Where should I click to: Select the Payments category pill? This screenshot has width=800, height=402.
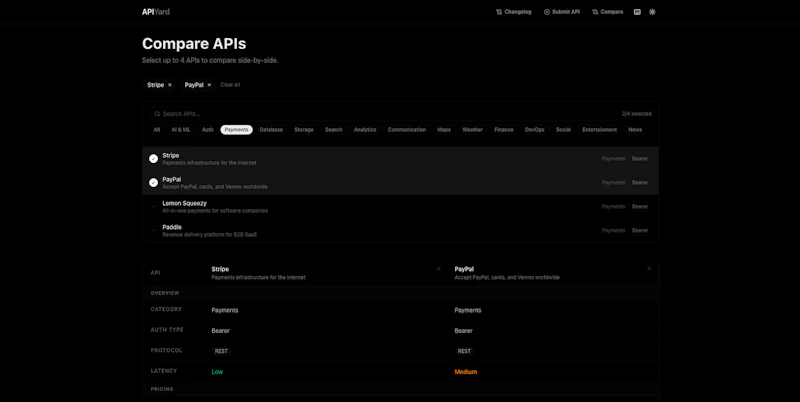236,130
